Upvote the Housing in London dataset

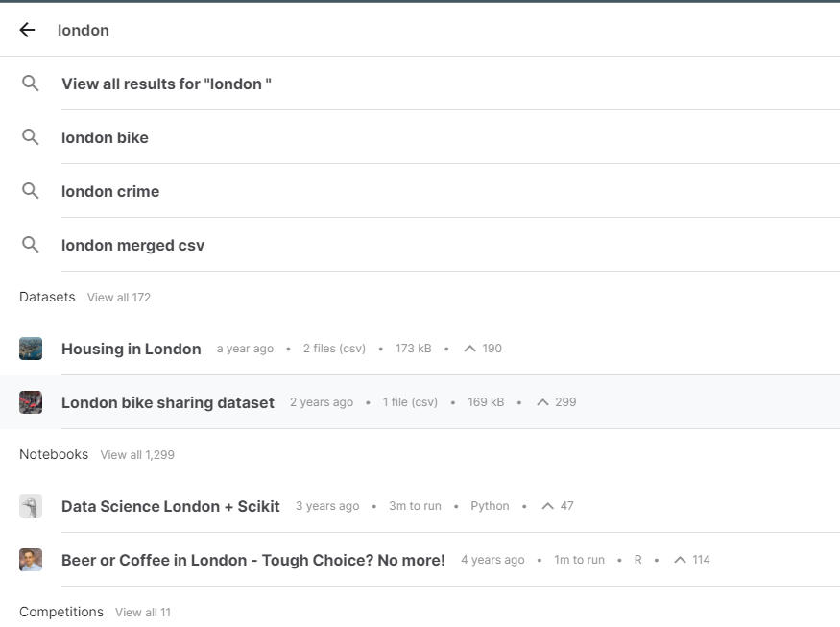[470, 348]
